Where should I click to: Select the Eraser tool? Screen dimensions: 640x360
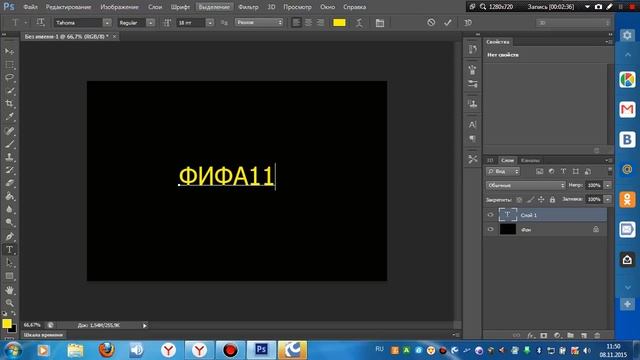click(9, 183)
